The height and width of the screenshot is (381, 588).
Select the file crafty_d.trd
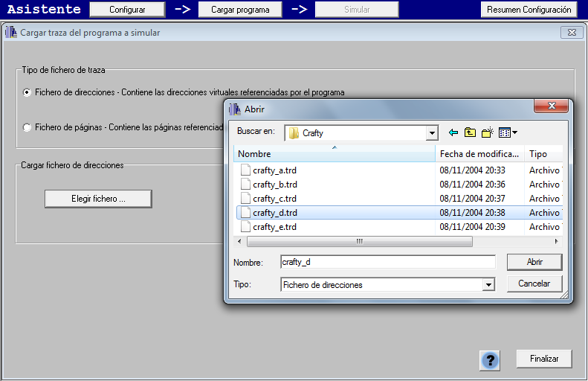pos(275,213)
